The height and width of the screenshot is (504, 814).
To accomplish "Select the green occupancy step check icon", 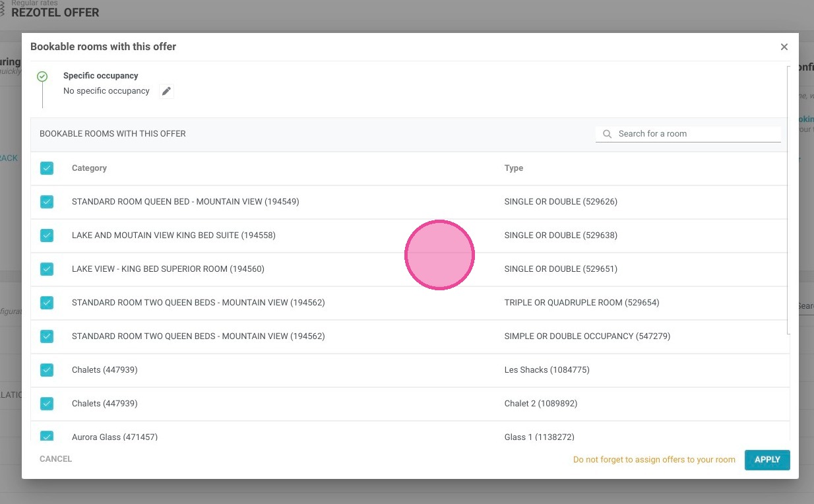I will click(42, 77).
